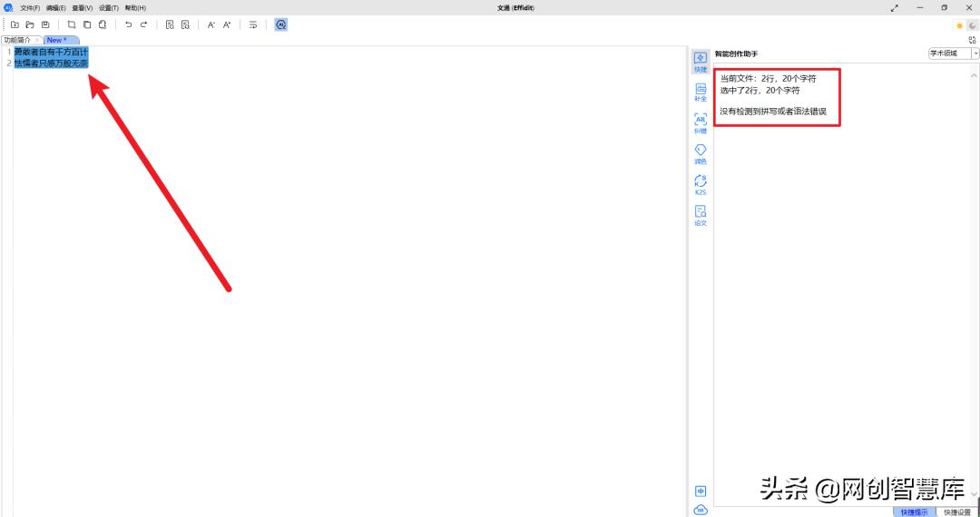Open the 论文 paper sidebar tool
The height and width of the screenshot is (517, 980).
tap(701, 216)
